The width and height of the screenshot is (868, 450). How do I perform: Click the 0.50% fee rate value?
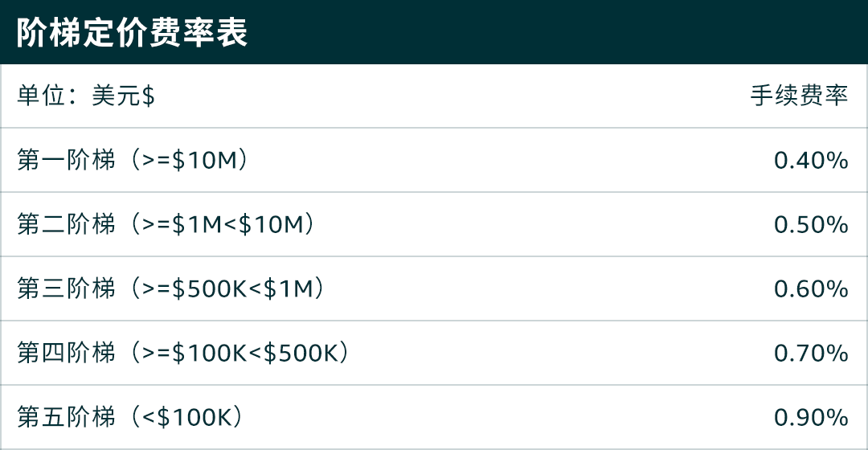[811, 225]
